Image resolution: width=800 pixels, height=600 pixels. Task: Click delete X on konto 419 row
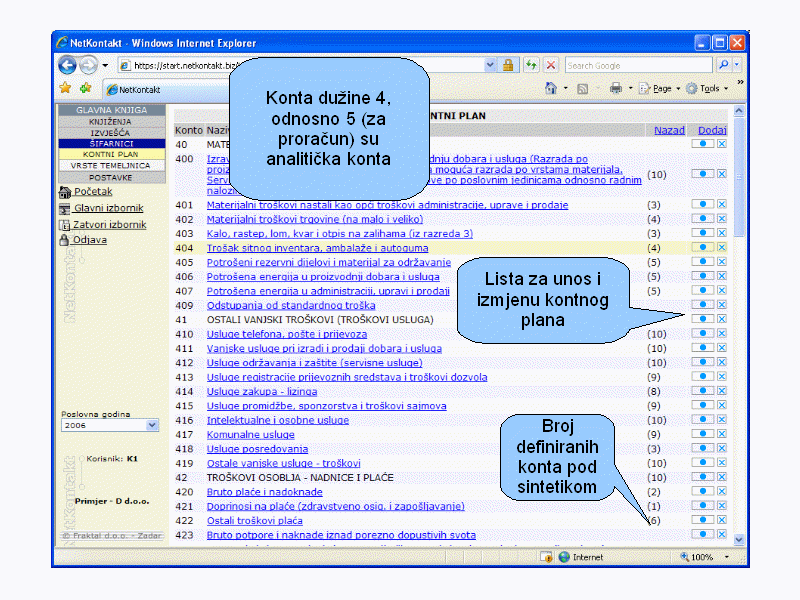coord(722,462)
